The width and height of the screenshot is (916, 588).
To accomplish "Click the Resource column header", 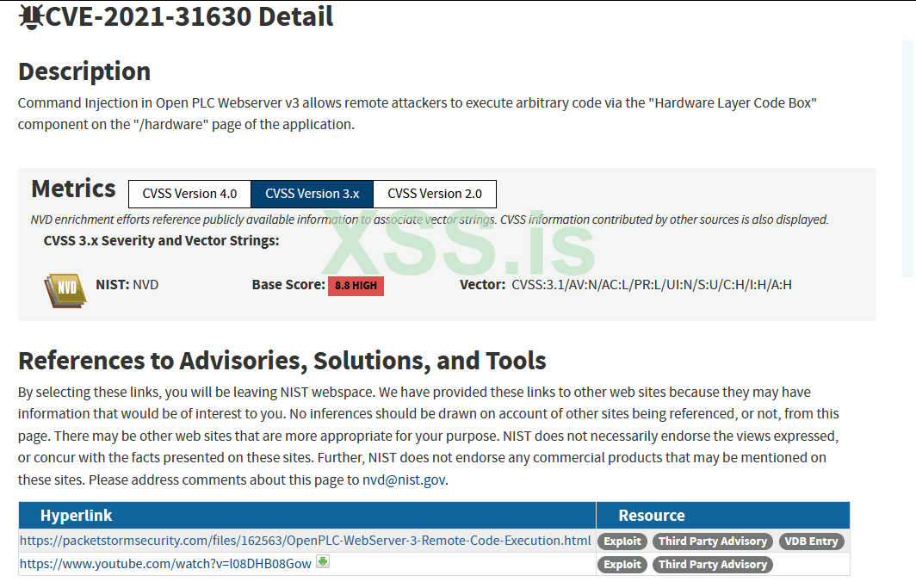I will point(723,516).
